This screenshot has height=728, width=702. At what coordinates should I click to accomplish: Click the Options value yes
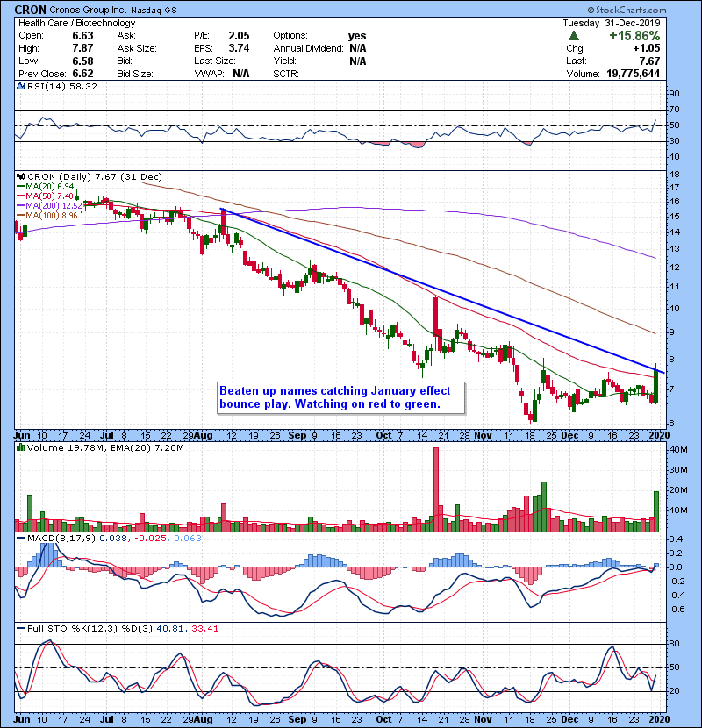(357, 36)
